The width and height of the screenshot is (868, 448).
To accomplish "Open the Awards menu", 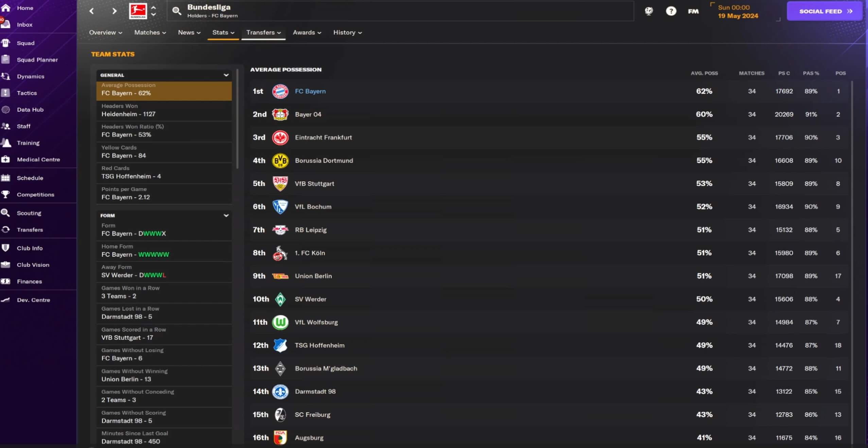I will (307, 33).
